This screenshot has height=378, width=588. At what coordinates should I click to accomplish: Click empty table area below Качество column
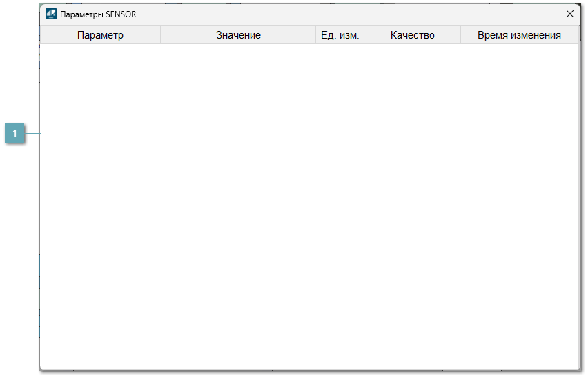point(412,207)
